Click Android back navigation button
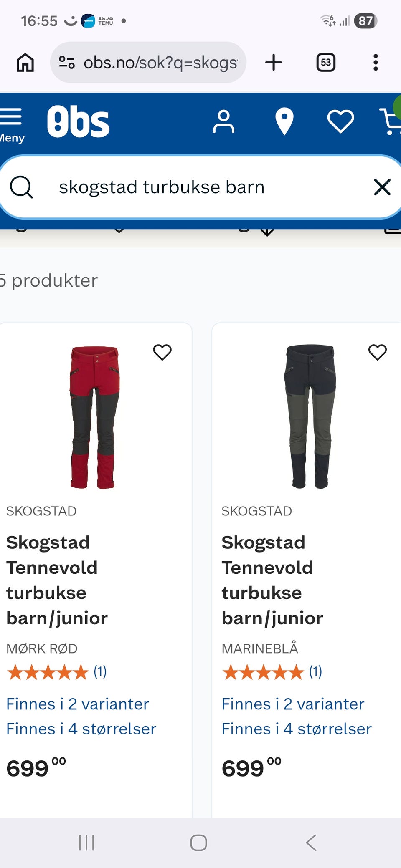Image resolution: width=401 pixels, height=868 pixels. [x=311, y=843]
